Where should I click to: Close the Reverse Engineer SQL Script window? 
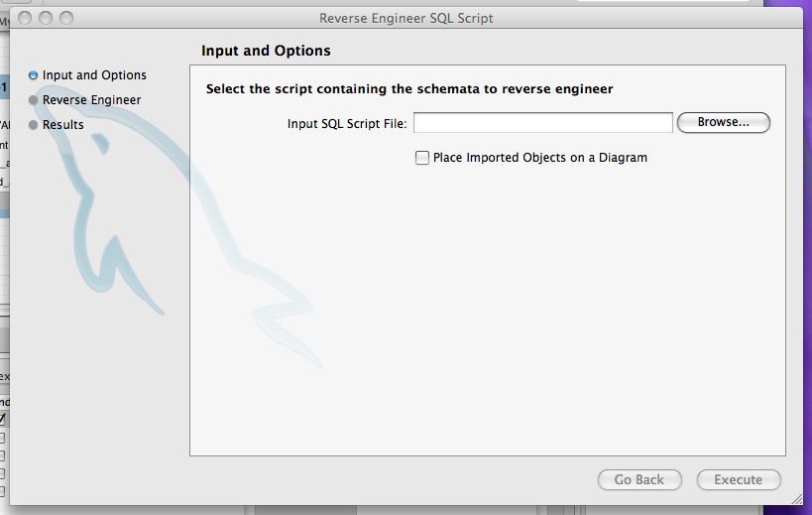pyautogui.click(x=25, y=18)
